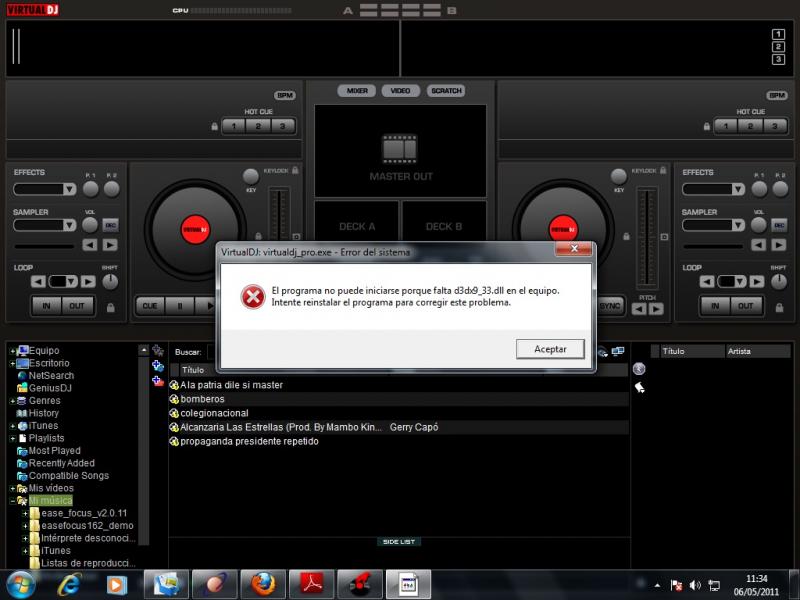This screenshot has width=800, height=600.
Task: Expand the Equipo tree node
Action: tap(12, 351)
